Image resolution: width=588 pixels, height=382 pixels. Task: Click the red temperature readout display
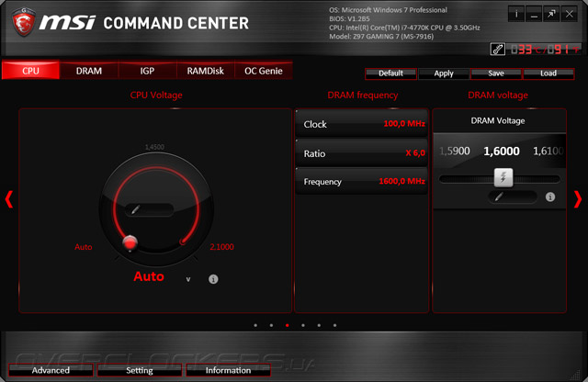tap(545, 49)
